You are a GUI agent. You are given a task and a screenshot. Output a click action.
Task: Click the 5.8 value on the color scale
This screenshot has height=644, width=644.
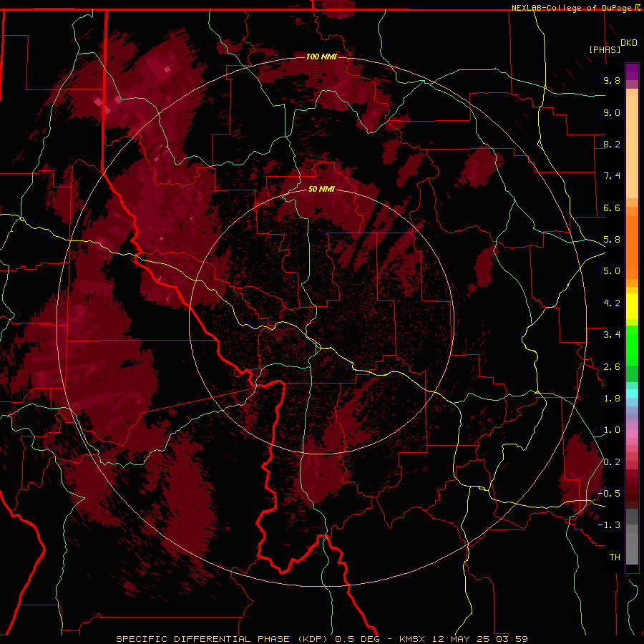612,240
